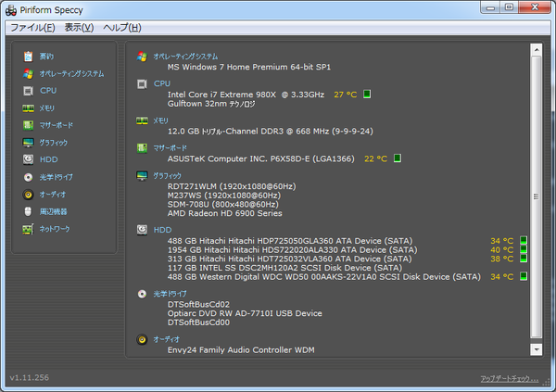
Task: Click temperature indicator for HDS722020ALA330 drive
Action: click(x=524, y=249)
